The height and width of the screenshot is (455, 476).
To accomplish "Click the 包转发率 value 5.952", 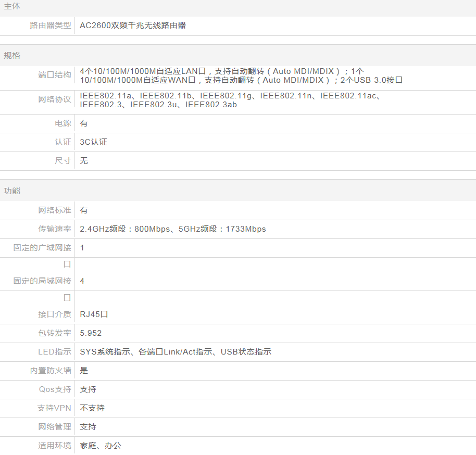I will [91, 333].
